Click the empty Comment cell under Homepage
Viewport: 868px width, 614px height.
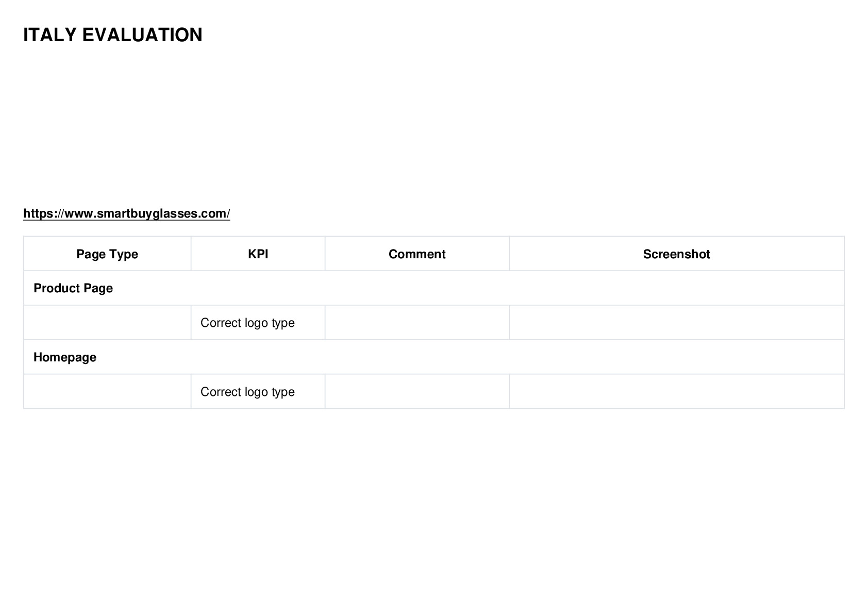point(417,392)
